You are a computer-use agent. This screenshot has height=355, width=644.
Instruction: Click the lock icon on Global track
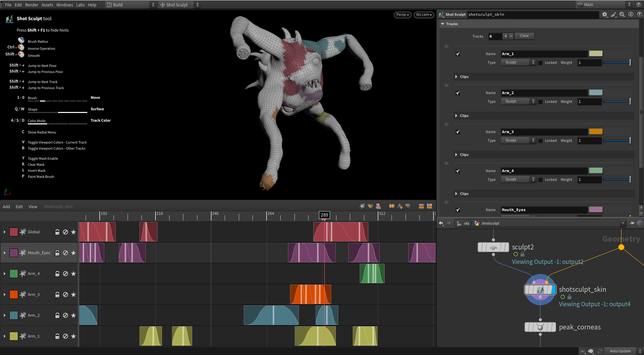point(57,232)
